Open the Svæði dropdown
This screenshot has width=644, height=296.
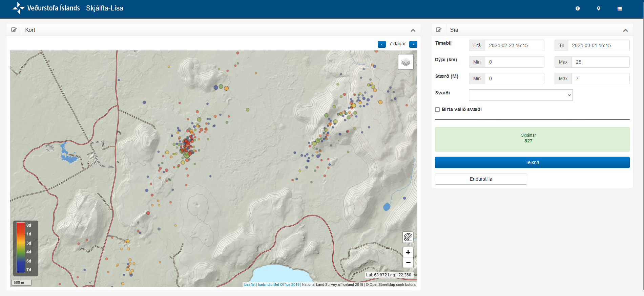[x=520, y=95]
